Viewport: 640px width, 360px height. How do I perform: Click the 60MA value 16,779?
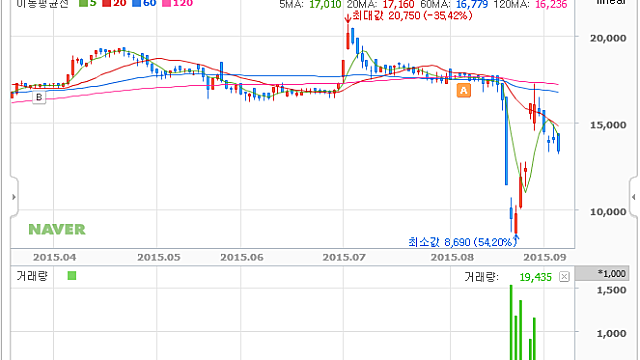[472, 4]
